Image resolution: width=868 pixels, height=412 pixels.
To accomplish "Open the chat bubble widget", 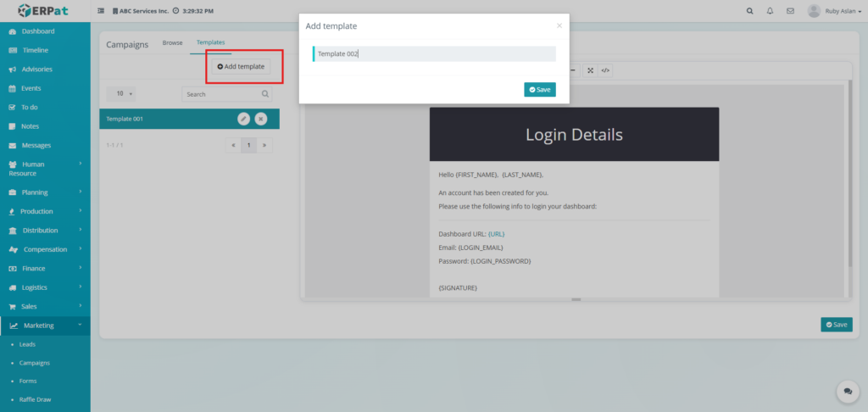I will pos(848,391).
